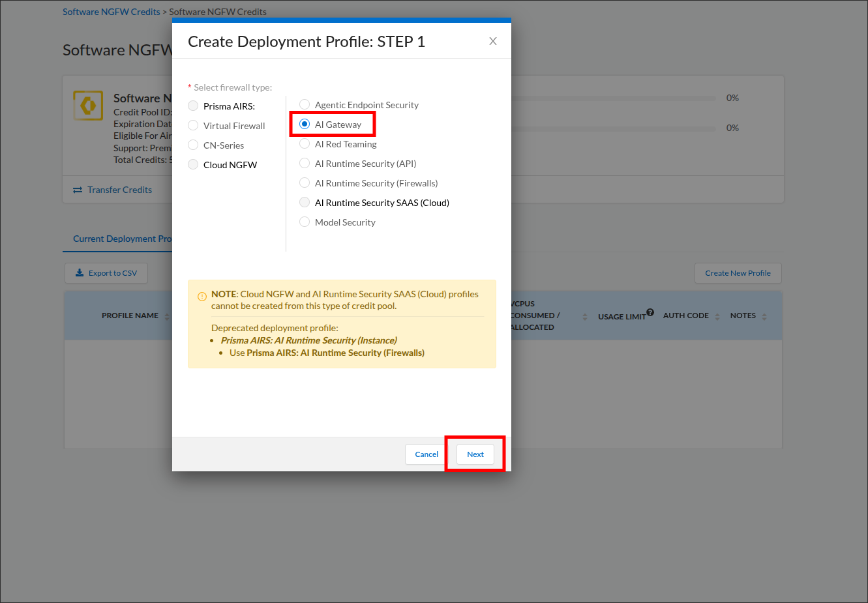868x603 pixels.
Task: Select AI Runtime Security (Firewalls)
Action: coord(305,183)
